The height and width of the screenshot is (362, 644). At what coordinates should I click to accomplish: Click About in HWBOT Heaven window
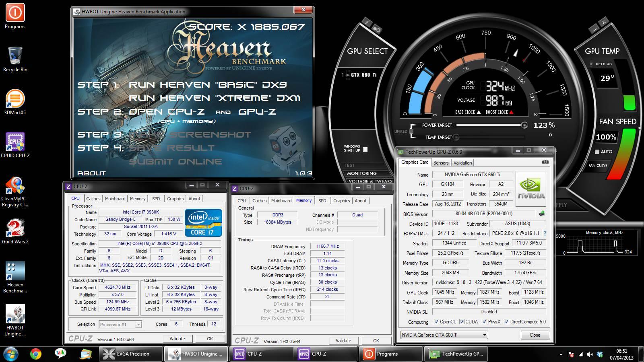pyautogui.click(x=91, y=173)
